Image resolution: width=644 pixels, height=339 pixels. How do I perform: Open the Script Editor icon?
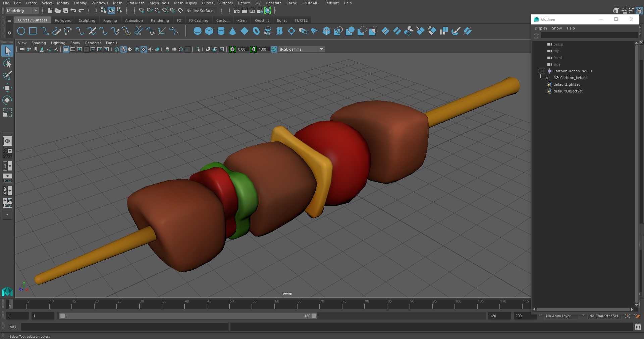point(638,327)
